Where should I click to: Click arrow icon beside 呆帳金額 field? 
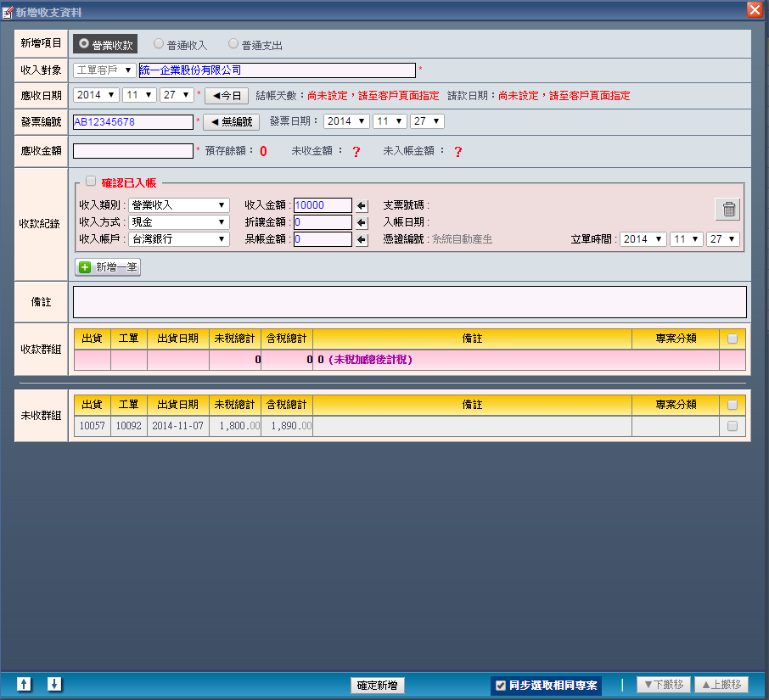[x=362, y=239]
